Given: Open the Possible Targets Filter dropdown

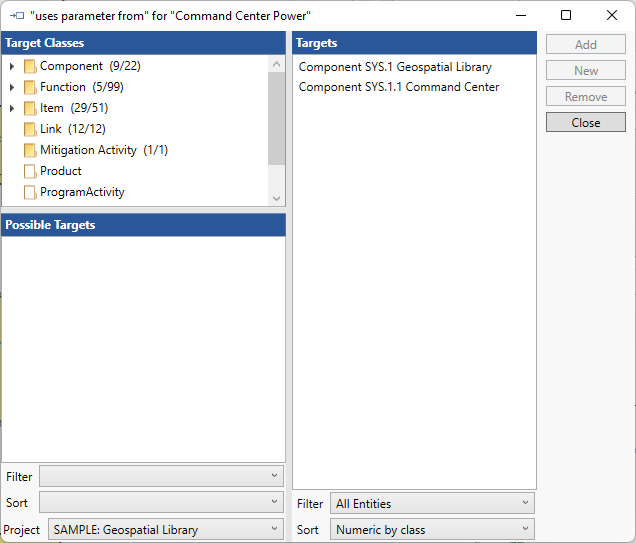Looking at the screenshot, I should [161, 476].
